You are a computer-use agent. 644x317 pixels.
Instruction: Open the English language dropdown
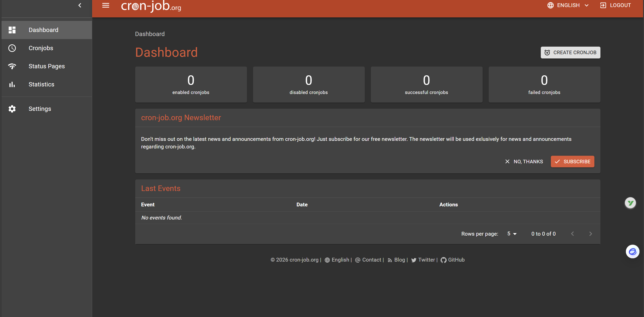coord(568,5)
